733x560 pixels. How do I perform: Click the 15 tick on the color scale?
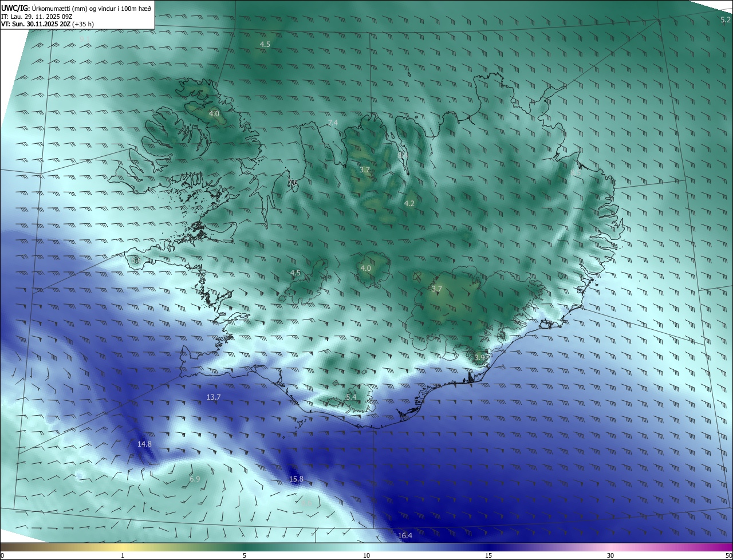click(488, 555)
